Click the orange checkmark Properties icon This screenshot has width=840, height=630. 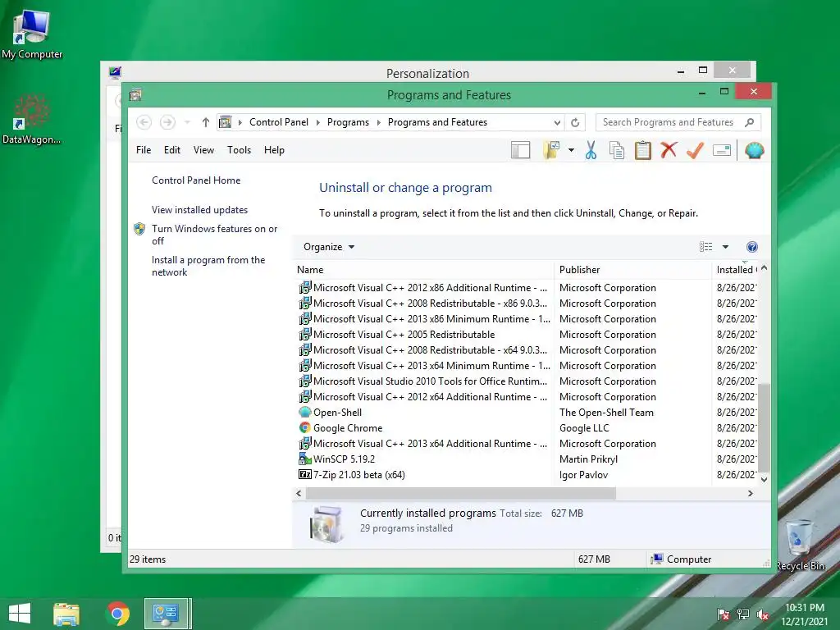pos(695,151)
